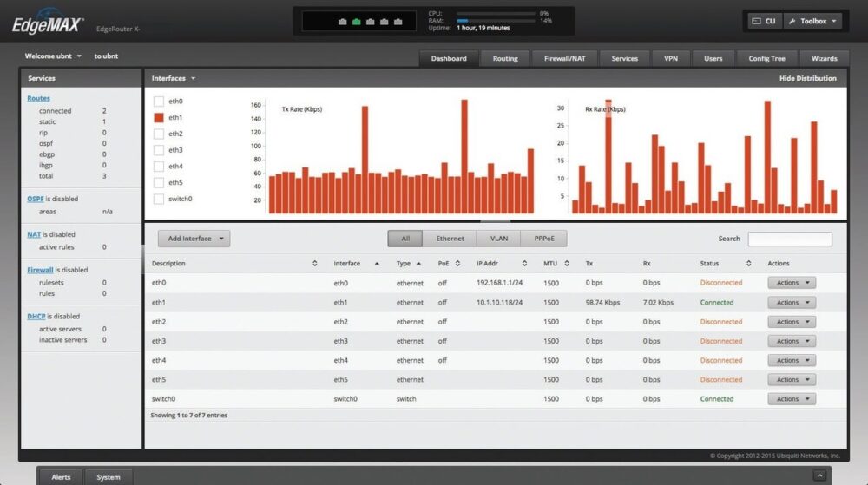Image resolution: width=868 pixels, height=485 pixels.
Task: Click Hide Distribution
Action: pyautogui.click(x=807, y=78)
